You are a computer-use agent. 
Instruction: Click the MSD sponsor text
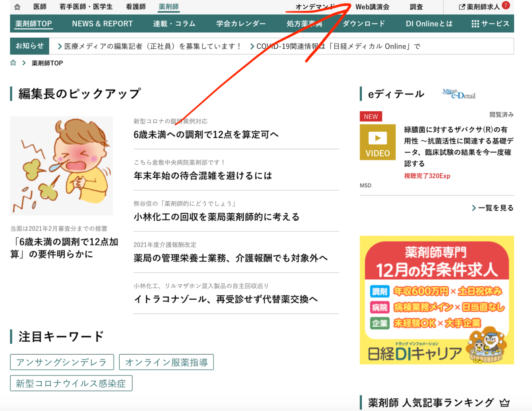click(366, 185)
